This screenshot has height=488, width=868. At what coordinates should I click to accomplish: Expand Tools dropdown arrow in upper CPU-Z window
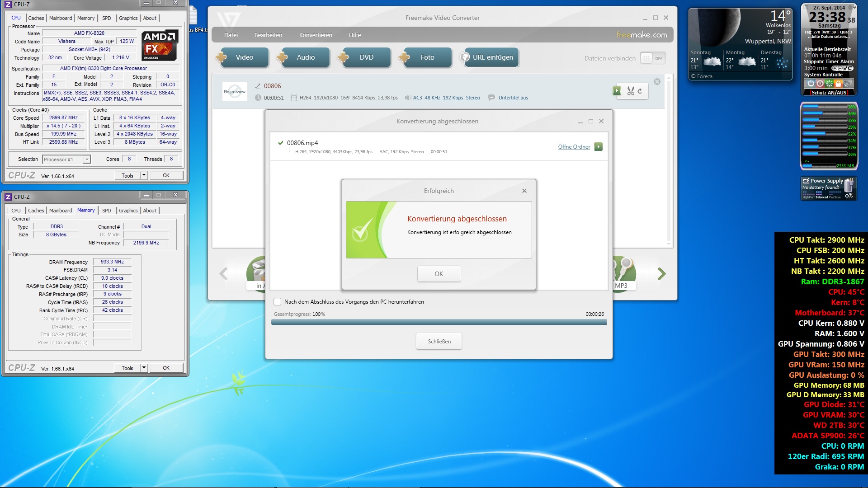[x=144, y=175]
